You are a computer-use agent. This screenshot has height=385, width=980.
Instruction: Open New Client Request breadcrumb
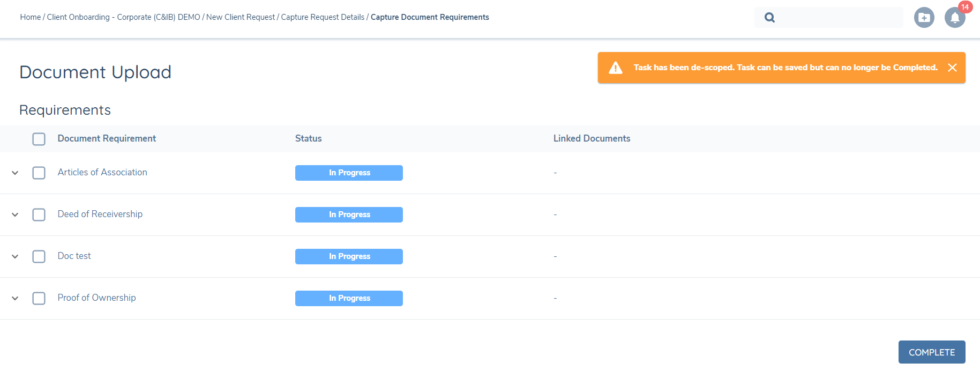point(240,17)
